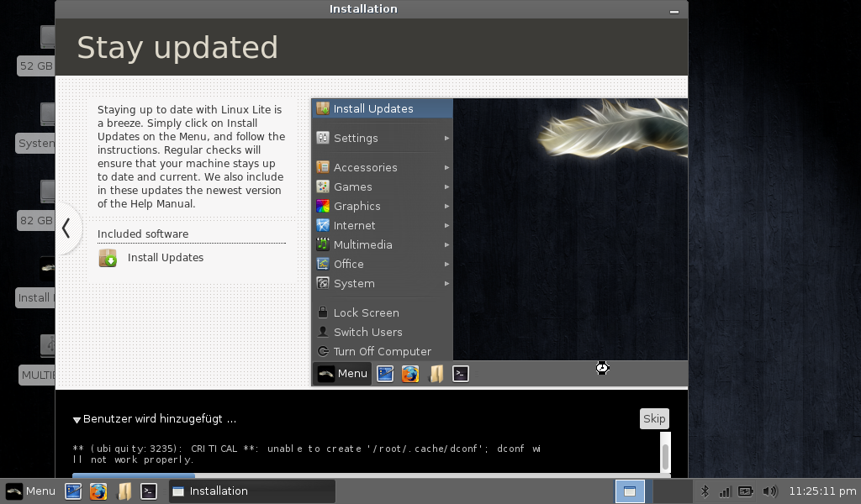Image resolution: width=861 pixels, height=504 pixels.
Task: Launch the terminal from the bottom taskbar
Action: tap(149, 491)
